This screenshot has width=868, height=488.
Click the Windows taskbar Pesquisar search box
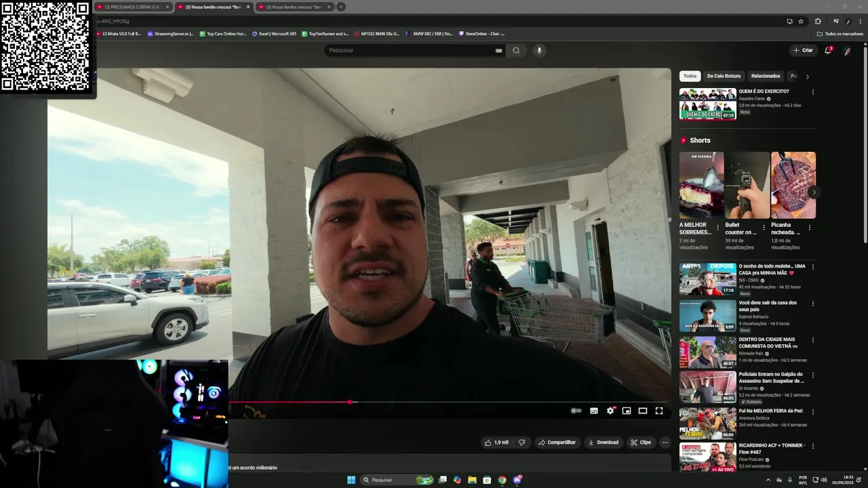[397, 480]
